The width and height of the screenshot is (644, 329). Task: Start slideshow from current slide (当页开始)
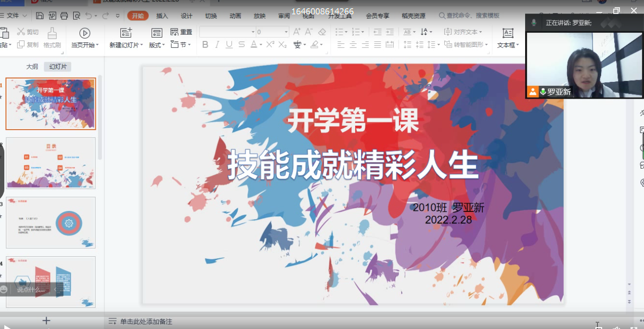85,38
